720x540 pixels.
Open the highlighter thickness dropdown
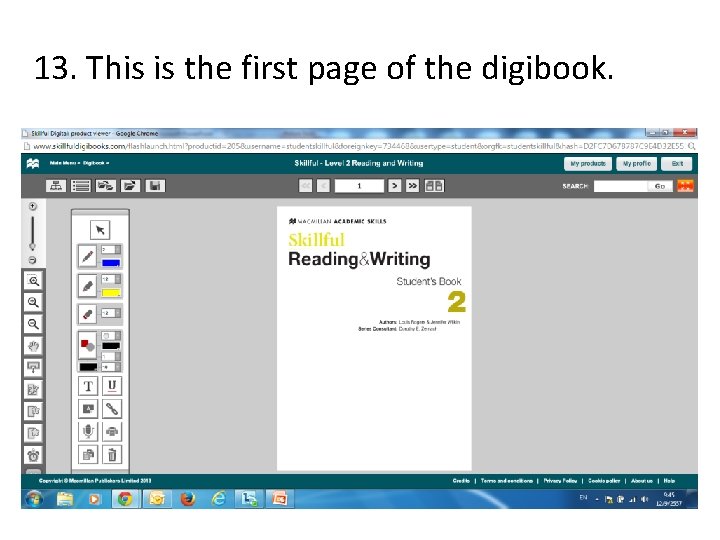tap(111, 279)
